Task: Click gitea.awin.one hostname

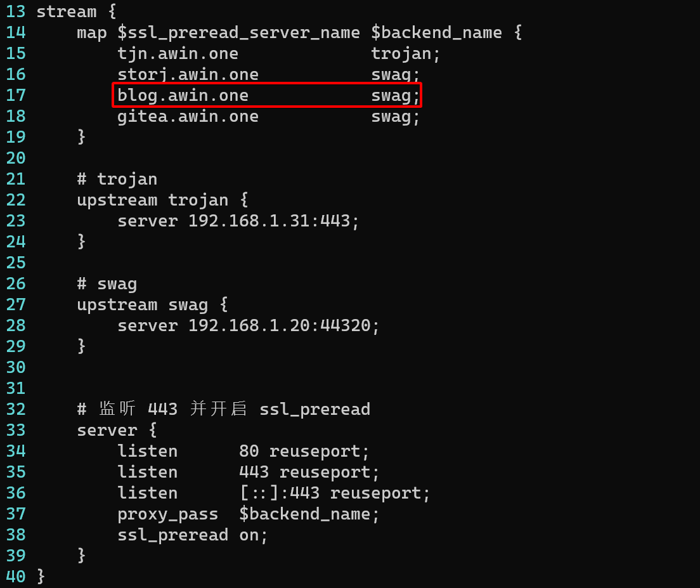Action: (188, 116)
